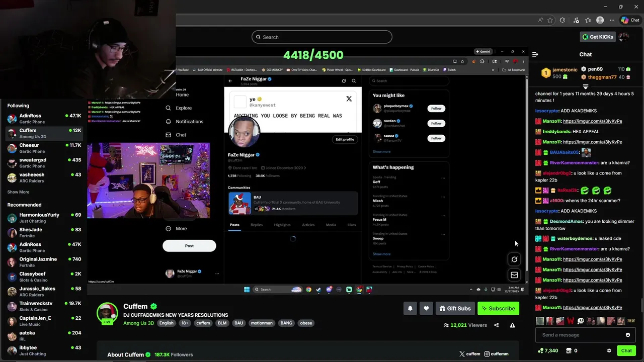Open the More item in streamed X sidebar

tap(177, 228)
